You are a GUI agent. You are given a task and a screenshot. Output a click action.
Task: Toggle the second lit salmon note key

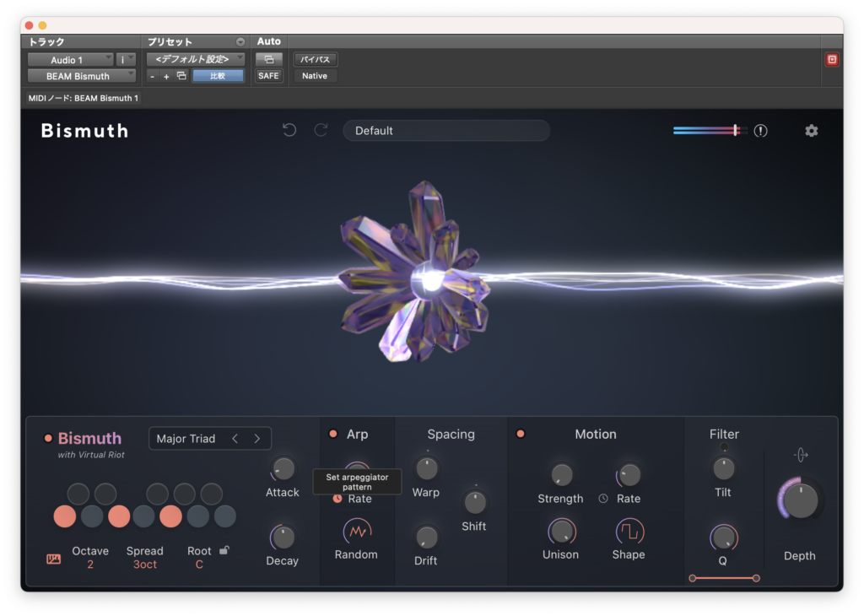(x=119, y=516)
